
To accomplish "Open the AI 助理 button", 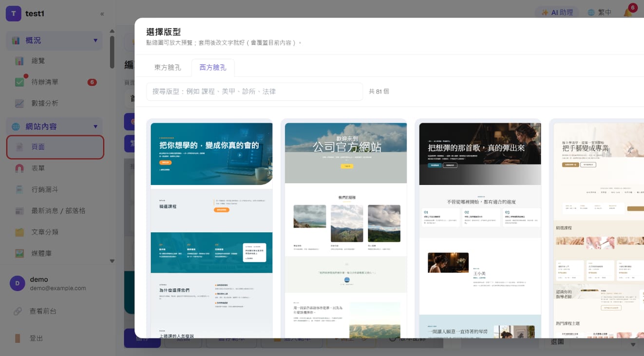I will 557,13.
